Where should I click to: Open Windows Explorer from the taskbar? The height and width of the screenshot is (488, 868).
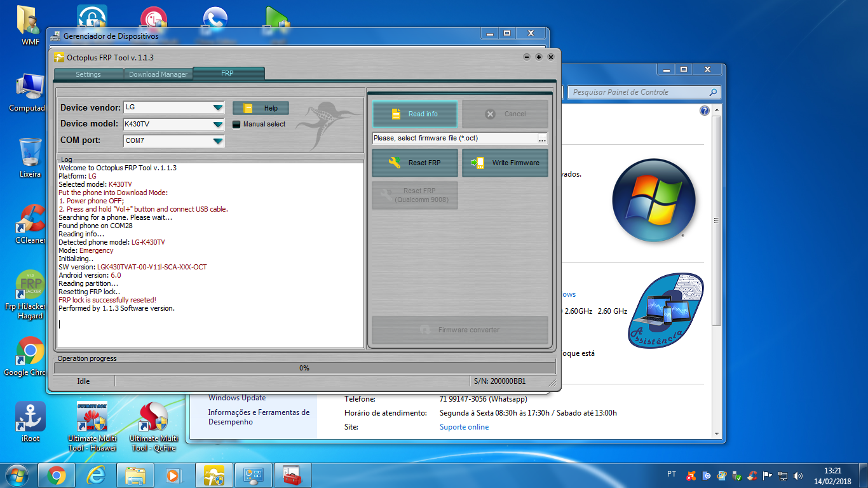[x=135, y=475]
